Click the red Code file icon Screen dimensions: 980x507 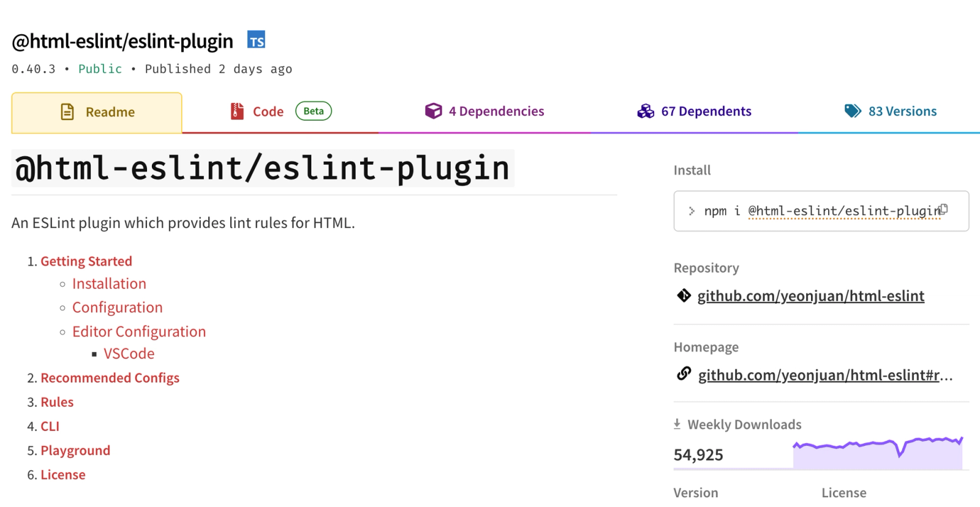click(x=237, y=111)
